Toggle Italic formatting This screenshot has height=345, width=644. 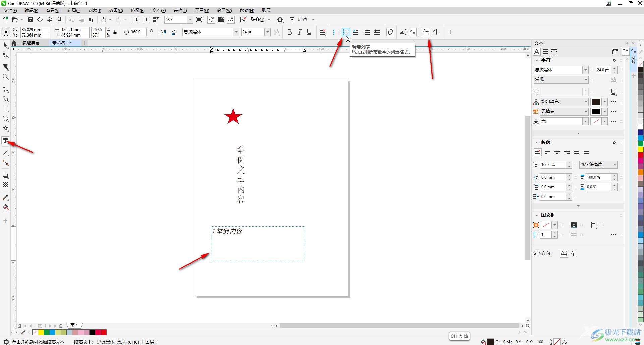tap(300, 32)
